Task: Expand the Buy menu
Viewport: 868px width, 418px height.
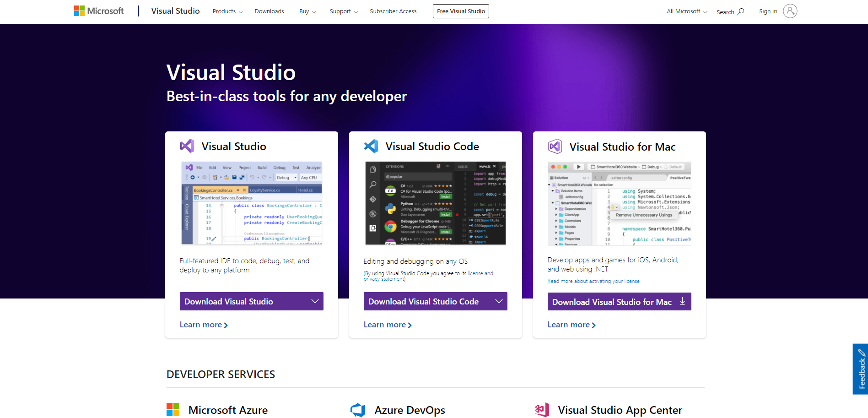Action: pyautogui.click(x=307, y=11)
